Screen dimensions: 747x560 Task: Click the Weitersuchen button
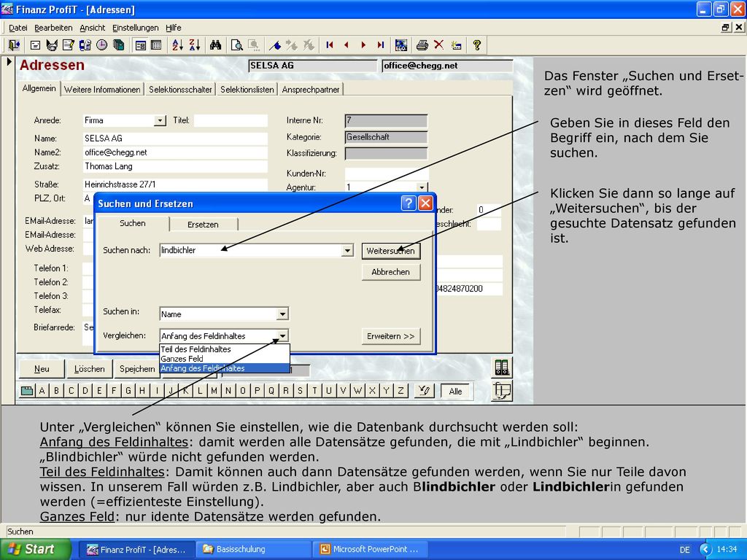(x=391, y=251)
